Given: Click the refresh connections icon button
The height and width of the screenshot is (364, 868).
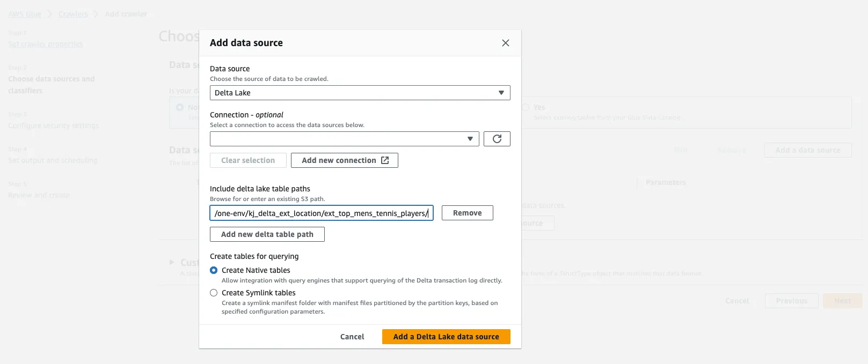Looking at the screenshot, I should (x=497, y=139).
